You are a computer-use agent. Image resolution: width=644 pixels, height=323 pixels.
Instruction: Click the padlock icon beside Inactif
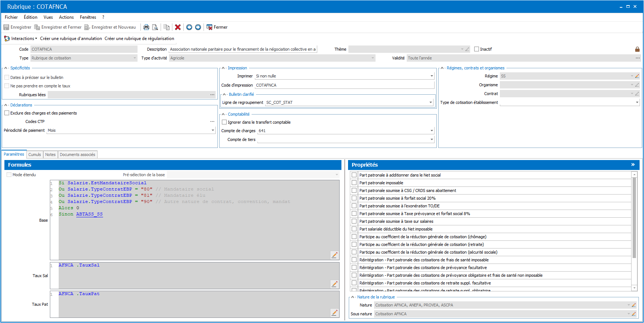[637, 49]
